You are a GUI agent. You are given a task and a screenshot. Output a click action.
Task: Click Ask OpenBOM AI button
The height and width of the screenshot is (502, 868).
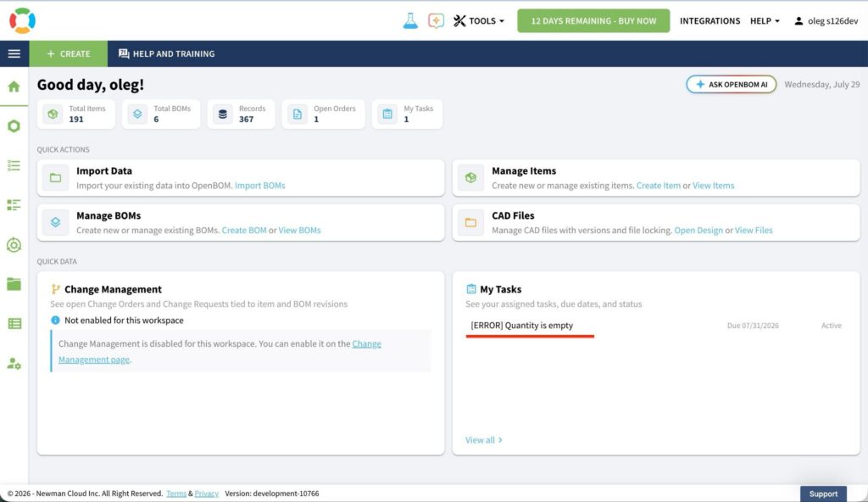[732, 84]
